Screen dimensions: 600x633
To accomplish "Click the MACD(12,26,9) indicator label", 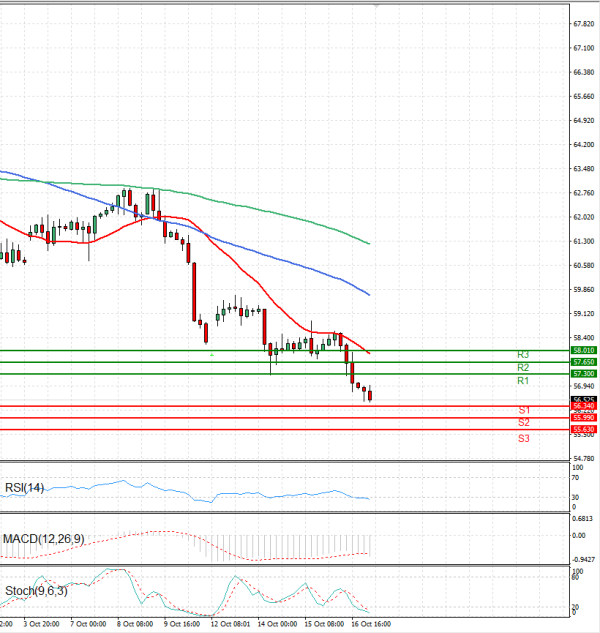I will [x=43, y=539].
